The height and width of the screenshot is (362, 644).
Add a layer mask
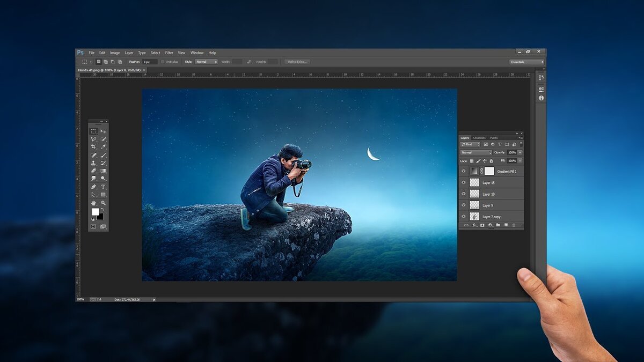pyautogui.click(x=482, y=225)
